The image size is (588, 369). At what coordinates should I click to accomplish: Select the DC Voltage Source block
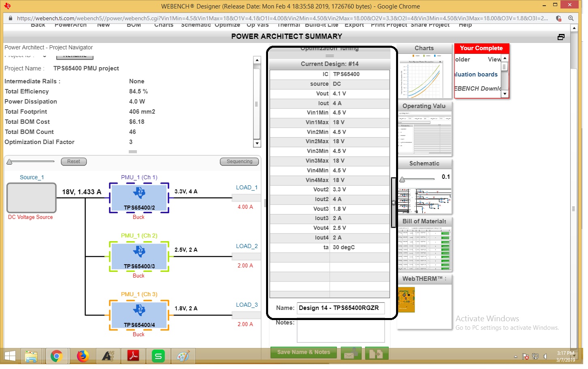click(31, 198)
